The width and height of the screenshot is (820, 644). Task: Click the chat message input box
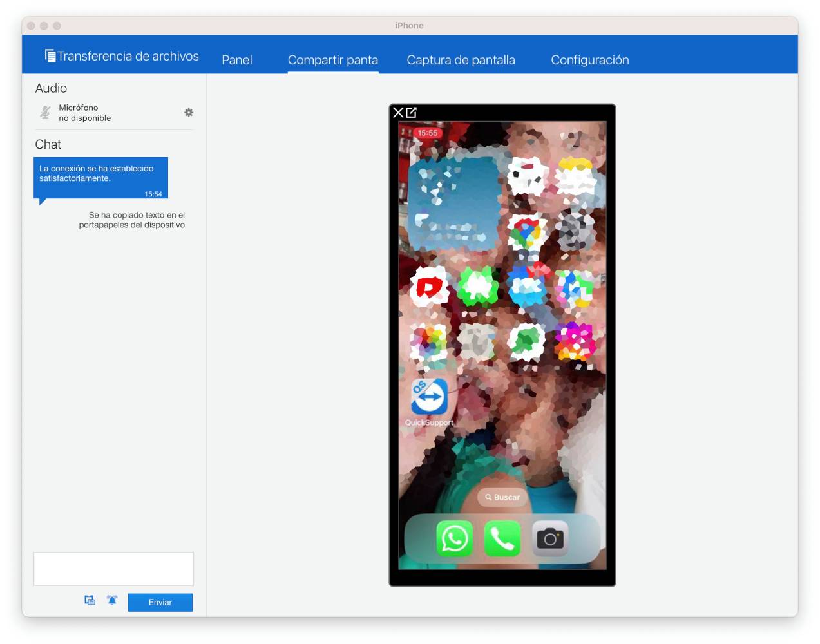tap(113, 569)
